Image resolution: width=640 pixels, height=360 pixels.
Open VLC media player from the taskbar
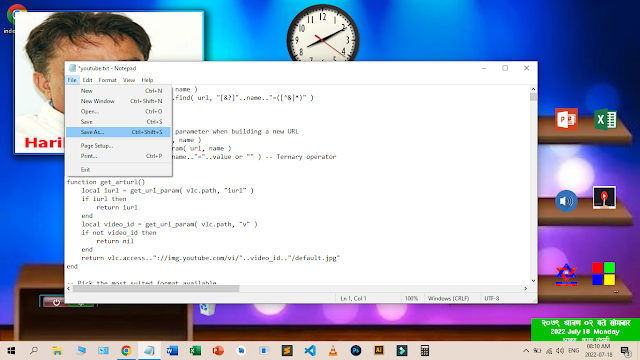pos(333,350)
